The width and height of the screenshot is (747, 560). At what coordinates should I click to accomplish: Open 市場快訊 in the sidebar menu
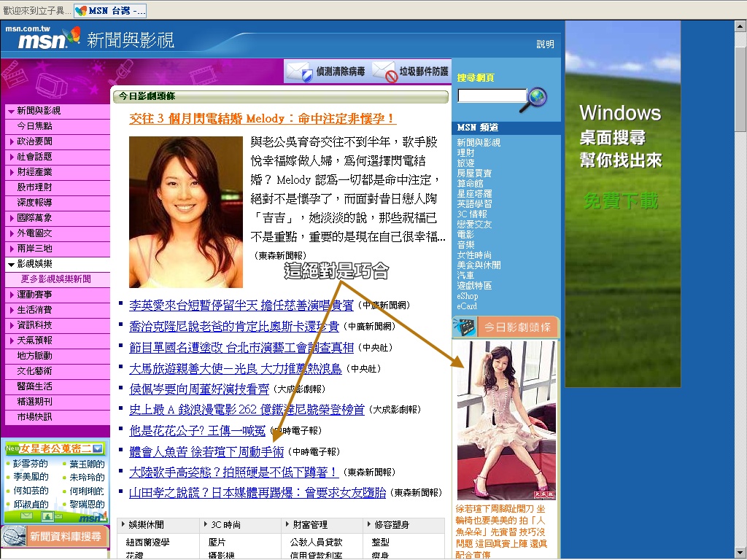(34, 416)
